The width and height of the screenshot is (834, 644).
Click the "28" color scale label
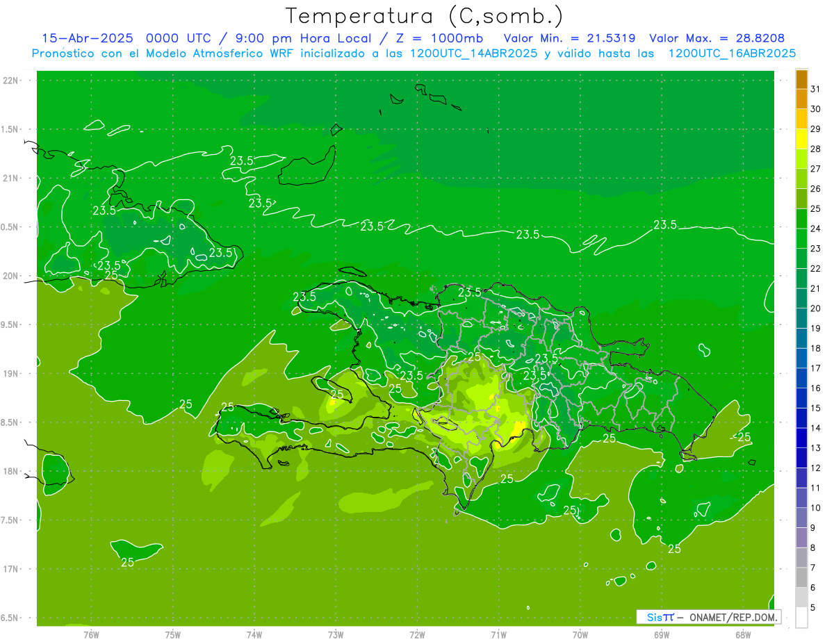click(x=815, y=149)
